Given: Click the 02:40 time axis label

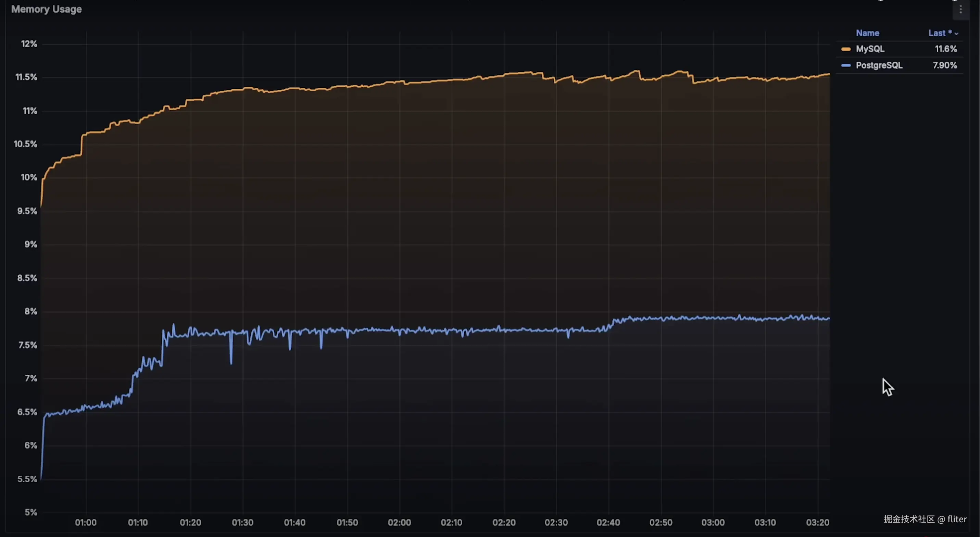Looking at the screenshot, I should [x=608, y=523].
